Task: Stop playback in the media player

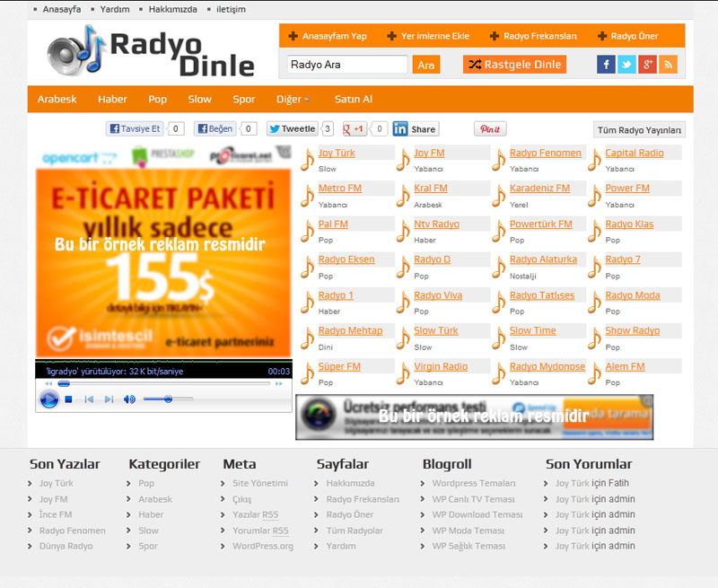Action: click(69, 399)
